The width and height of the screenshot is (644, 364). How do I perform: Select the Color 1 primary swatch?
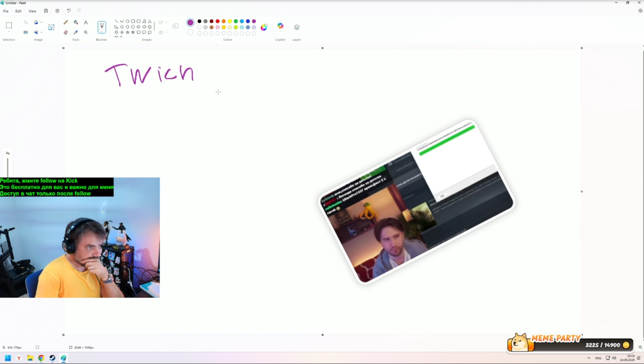pyautogui.click(x=190, y=23)
